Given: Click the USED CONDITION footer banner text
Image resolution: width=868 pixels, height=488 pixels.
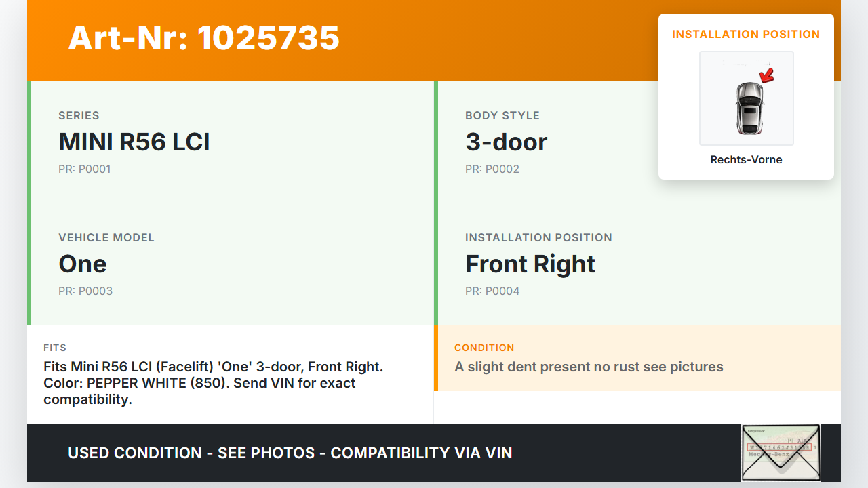Looking at the screenshot, I should click(x=290, y=453).
